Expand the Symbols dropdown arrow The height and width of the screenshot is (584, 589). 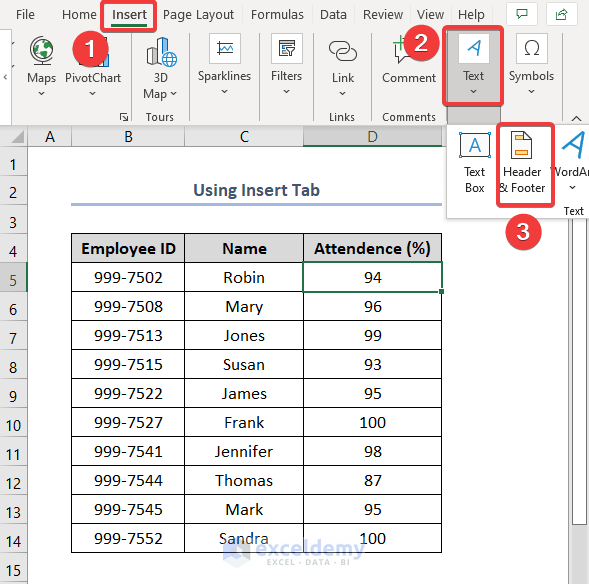[x=531, y=91]
